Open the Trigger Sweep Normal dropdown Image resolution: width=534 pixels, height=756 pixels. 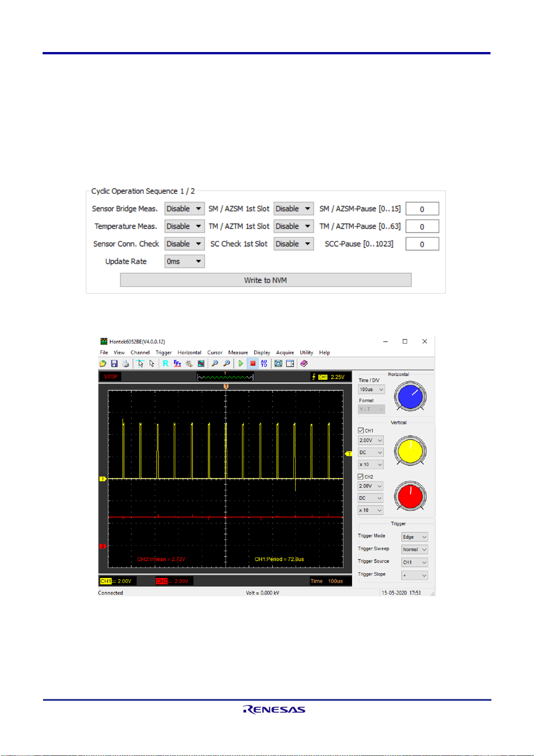(x=415, y=550)
